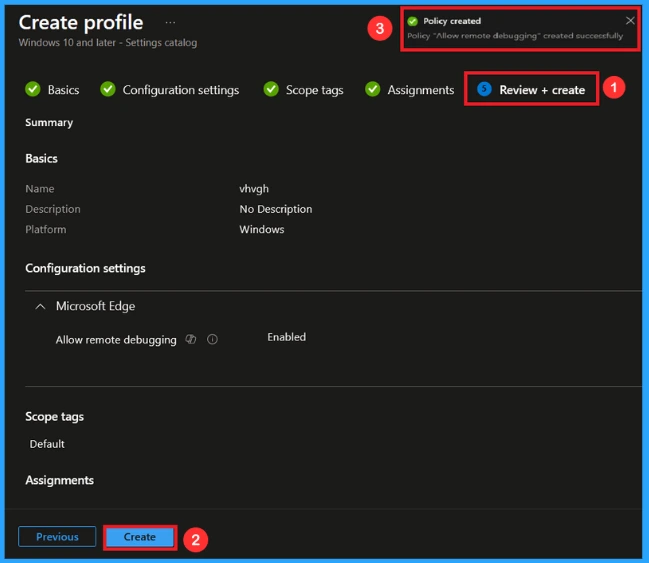Click the green checkmark beside Assignments step
This screenshot has width=649, height=563.
(x=373, y=89)
